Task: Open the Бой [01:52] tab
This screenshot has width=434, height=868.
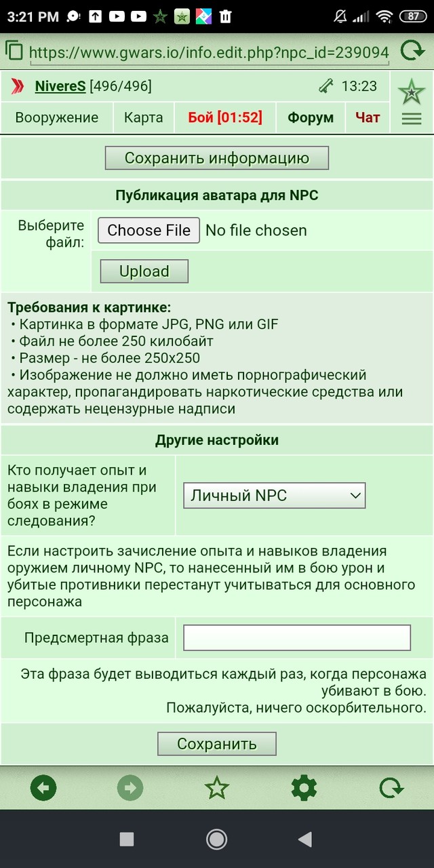Action: click(225, 117)
